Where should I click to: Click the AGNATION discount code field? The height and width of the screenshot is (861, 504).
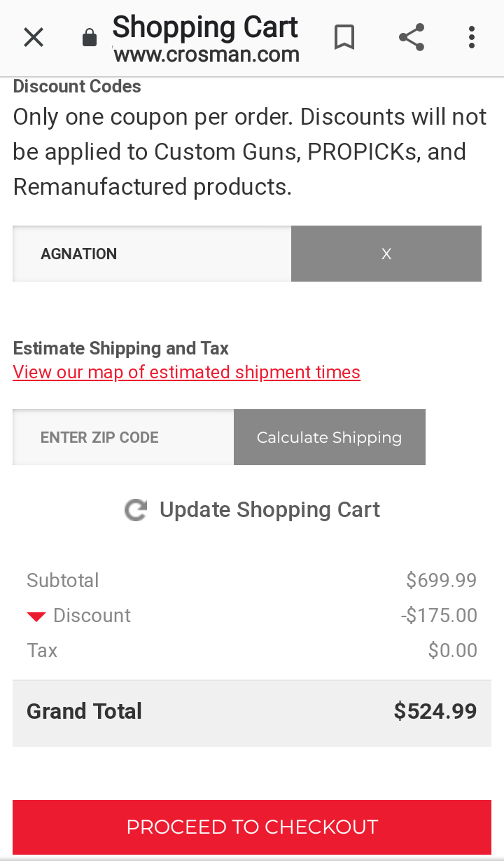[x=152, y=254]
